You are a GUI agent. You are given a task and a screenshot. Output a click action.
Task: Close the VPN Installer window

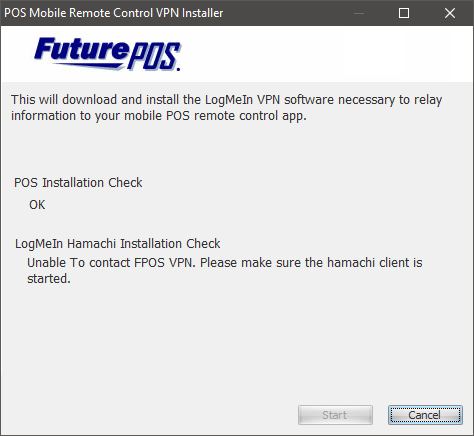(x=450, y=13)
